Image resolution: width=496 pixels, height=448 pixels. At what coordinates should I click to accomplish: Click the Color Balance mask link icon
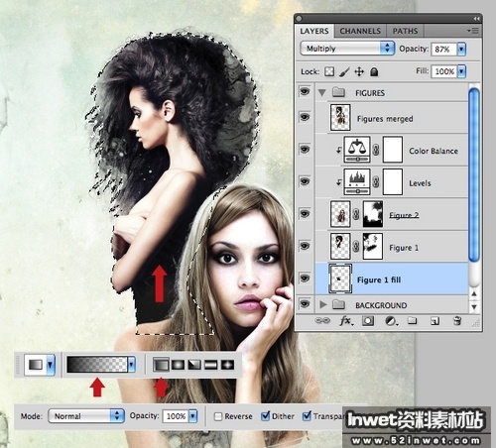coord(376,150)
